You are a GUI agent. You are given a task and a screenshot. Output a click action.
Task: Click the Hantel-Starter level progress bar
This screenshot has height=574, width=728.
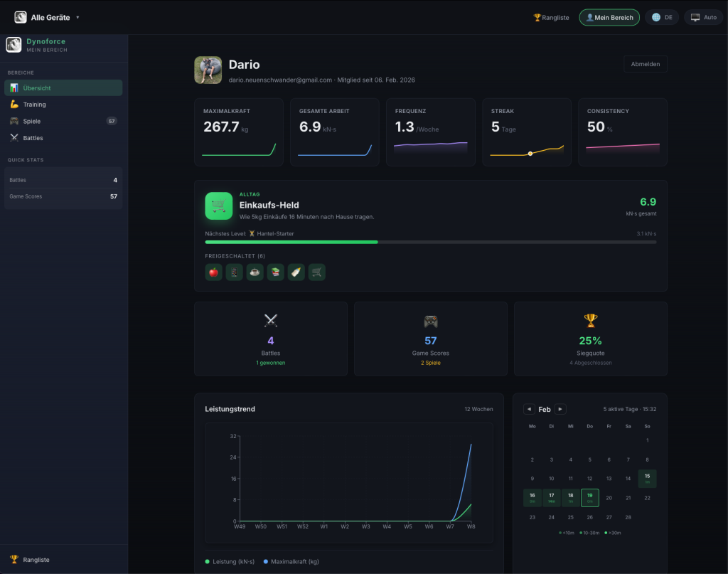click(x=430, y=242)
